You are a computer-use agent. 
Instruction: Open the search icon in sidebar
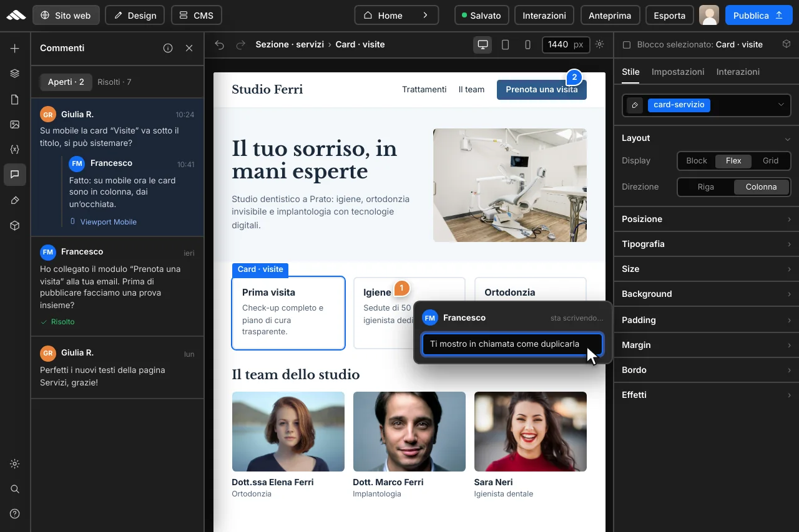[x=15, y=489]
